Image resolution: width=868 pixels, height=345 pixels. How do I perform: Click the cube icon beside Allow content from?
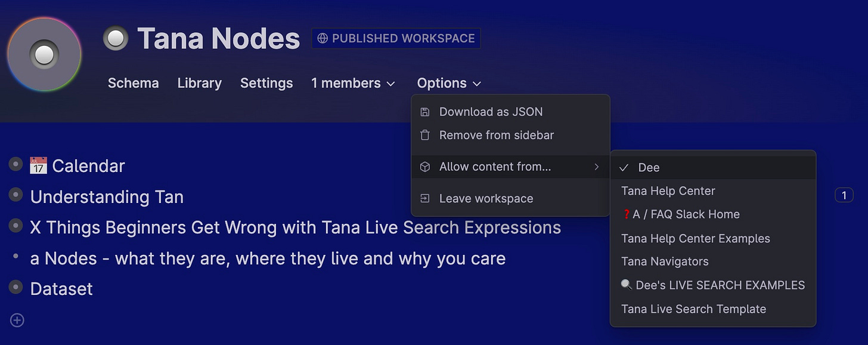[x=425, y=167]
